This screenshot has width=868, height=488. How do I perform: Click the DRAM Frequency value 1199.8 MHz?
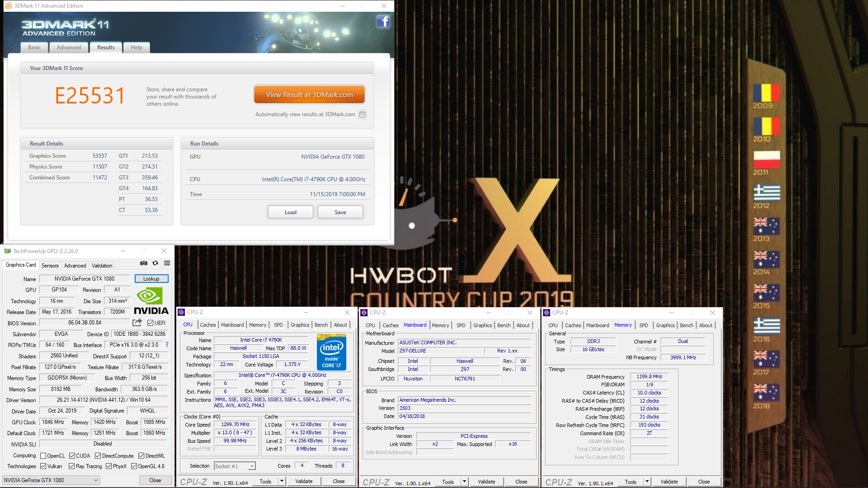[x=649, y=376]
